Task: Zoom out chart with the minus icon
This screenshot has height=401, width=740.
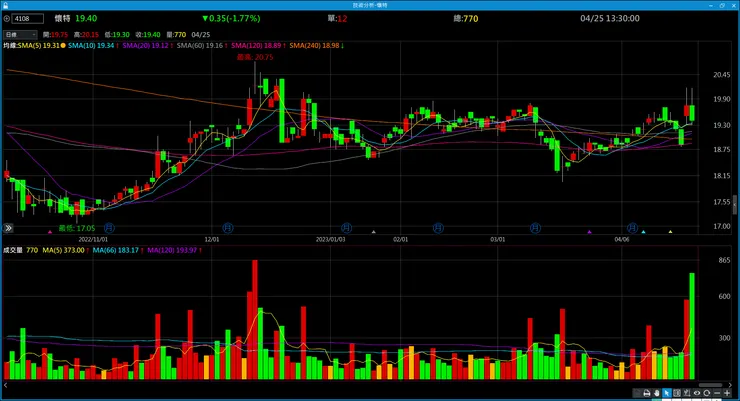Action: click(717, 393)
